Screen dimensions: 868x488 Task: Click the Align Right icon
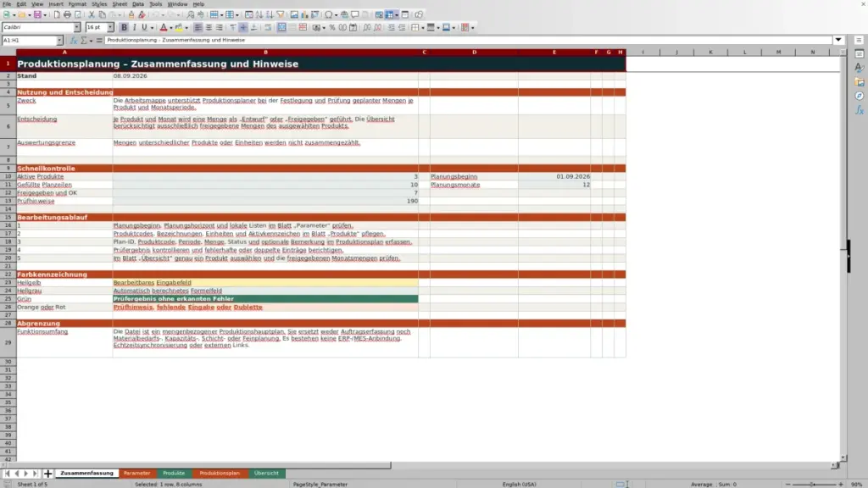[x=220, y=27]
